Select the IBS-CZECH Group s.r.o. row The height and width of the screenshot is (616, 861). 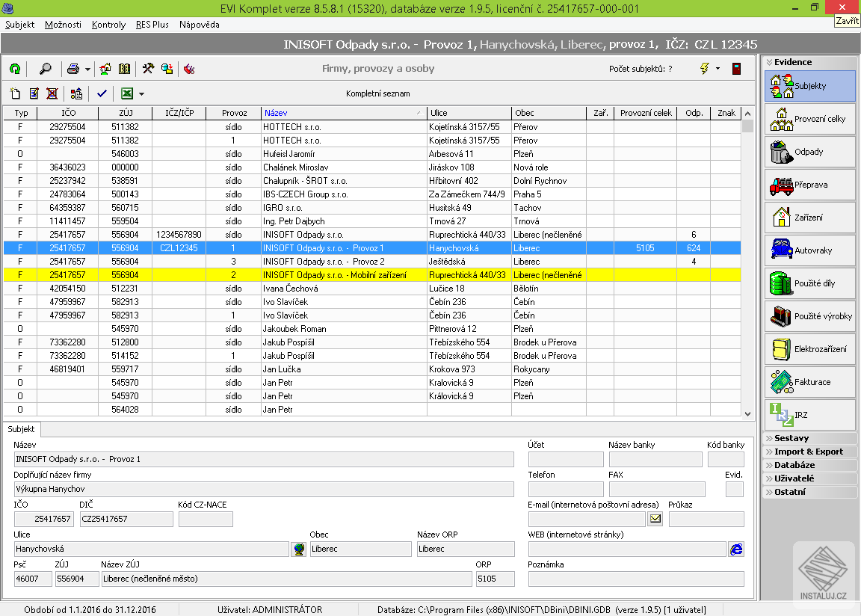pyautogui.click(x=372, y=194)
